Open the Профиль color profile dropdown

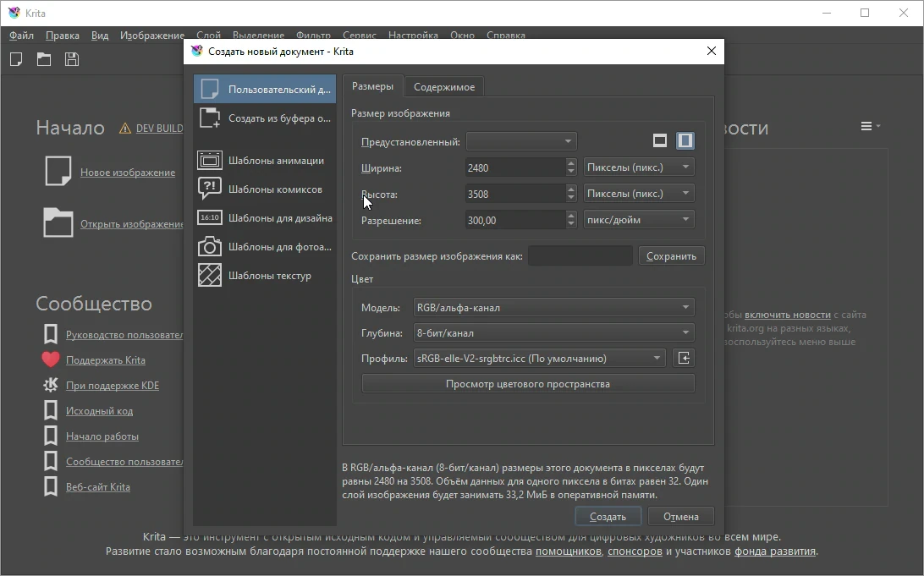(x=539, y=358)
